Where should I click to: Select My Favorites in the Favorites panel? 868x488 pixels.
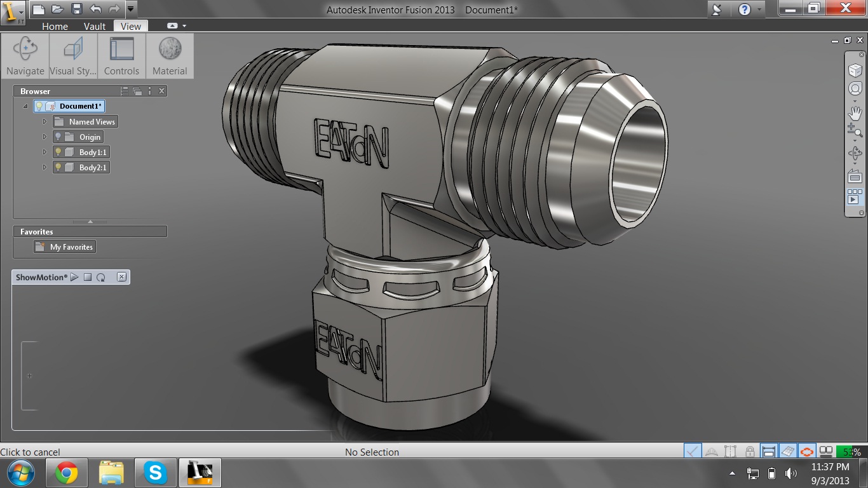tap(65, 247)
